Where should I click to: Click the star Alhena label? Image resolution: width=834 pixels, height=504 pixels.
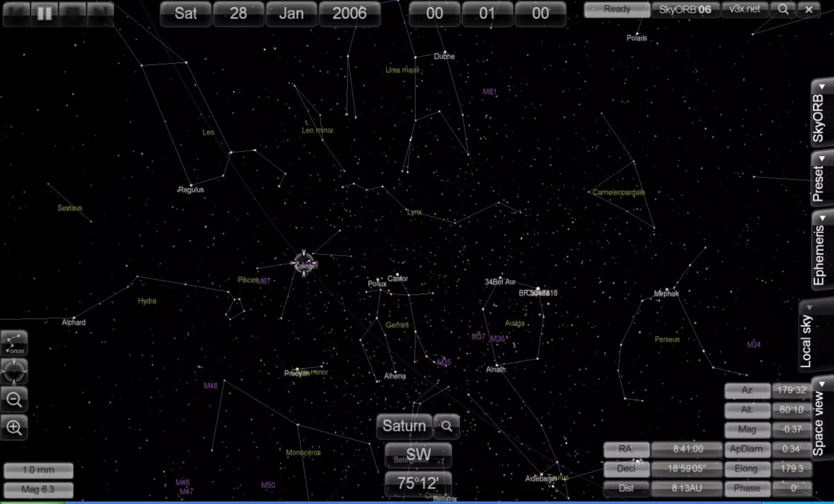pyautogui.click(x=395, y=377)
